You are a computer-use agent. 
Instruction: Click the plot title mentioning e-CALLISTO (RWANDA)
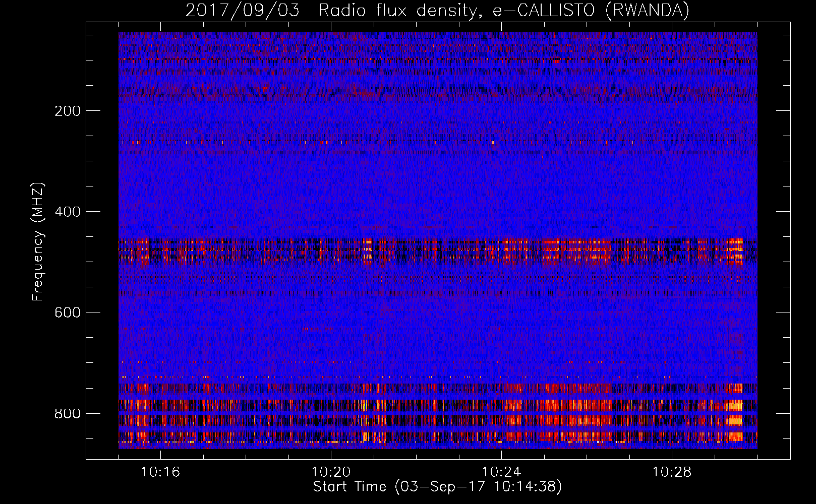437,10
